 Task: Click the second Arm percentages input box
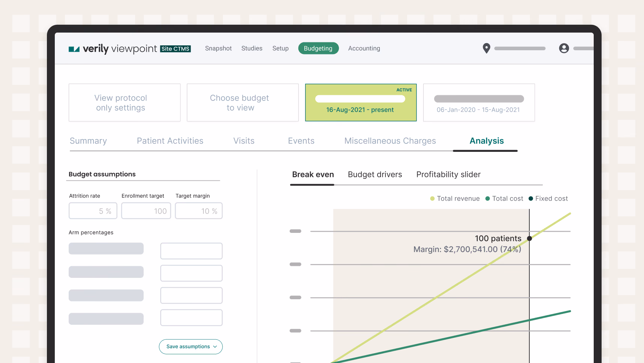(191, 273)
